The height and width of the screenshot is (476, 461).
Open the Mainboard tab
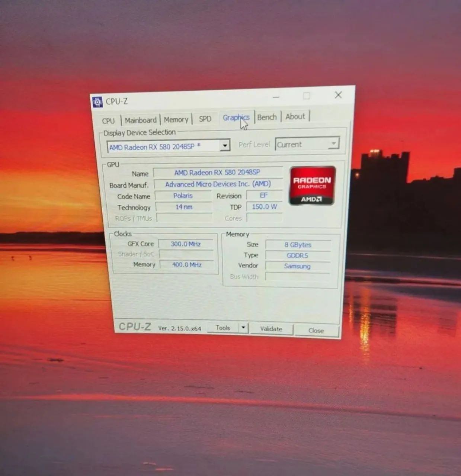(x=141, y=120)
